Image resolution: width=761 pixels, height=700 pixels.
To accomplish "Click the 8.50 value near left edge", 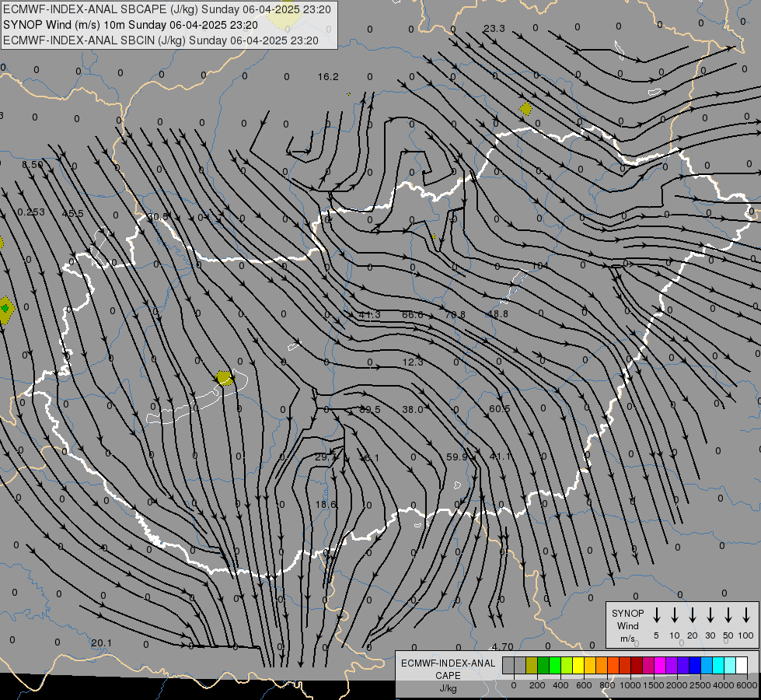I will 32,165.
